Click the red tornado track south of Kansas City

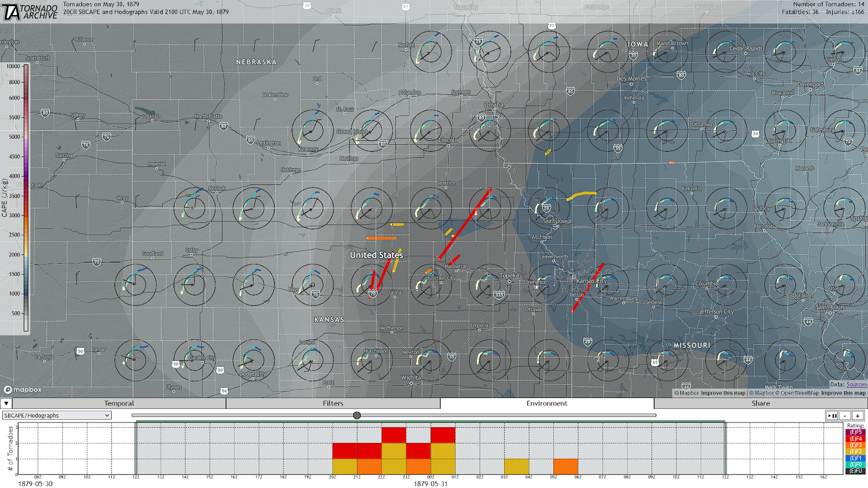[x=588, y=287]
